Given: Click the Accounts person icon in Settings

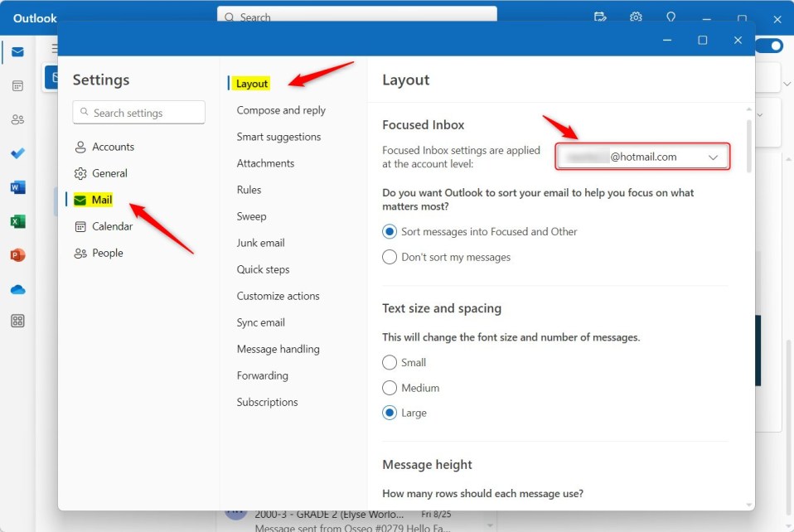Looking at the screenshot, I should (80, 147).
